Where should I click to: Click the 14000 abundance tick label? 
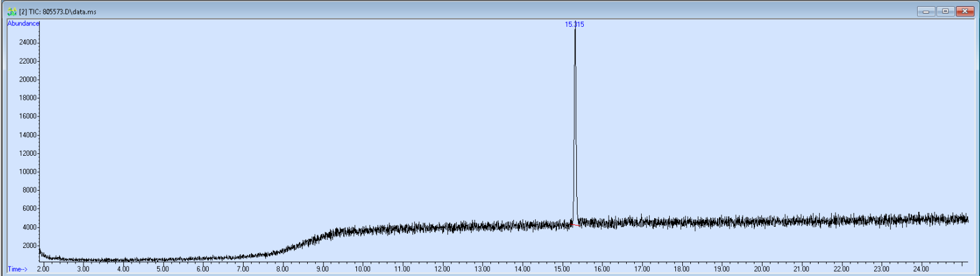[x=28, y=135]
